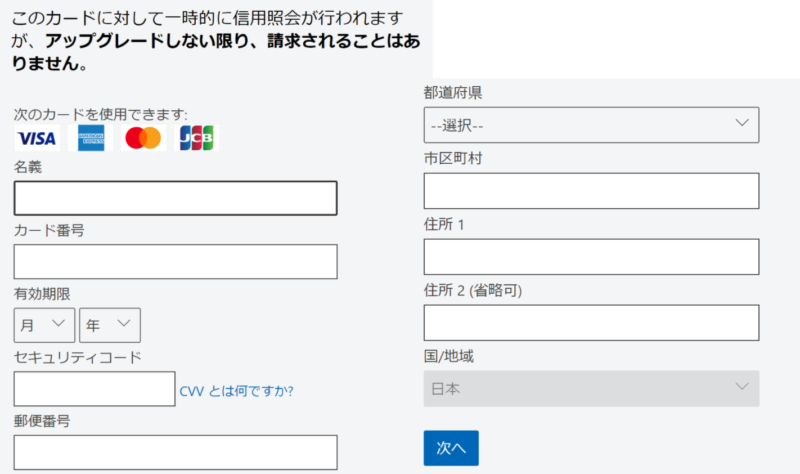800x474 pixels.
Task: Select the 住所 2 (省略可) optional field
Action: pos(590,323)
